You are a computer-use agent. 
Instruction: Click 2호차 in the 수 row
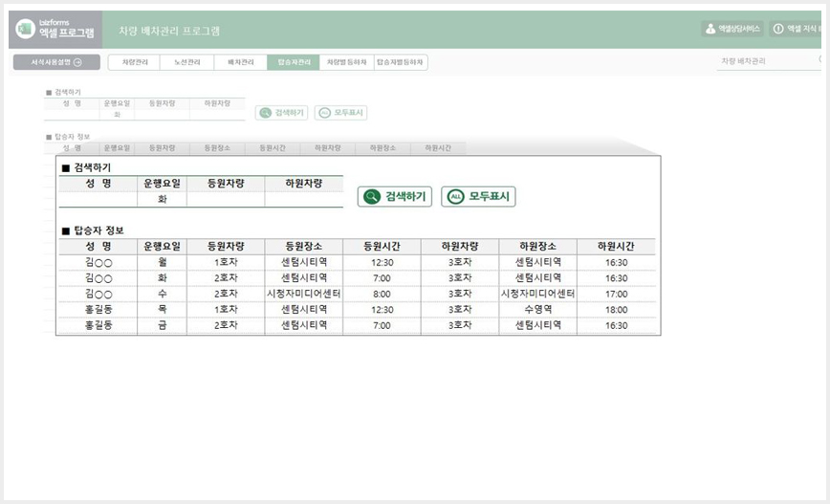click(226, 294)
